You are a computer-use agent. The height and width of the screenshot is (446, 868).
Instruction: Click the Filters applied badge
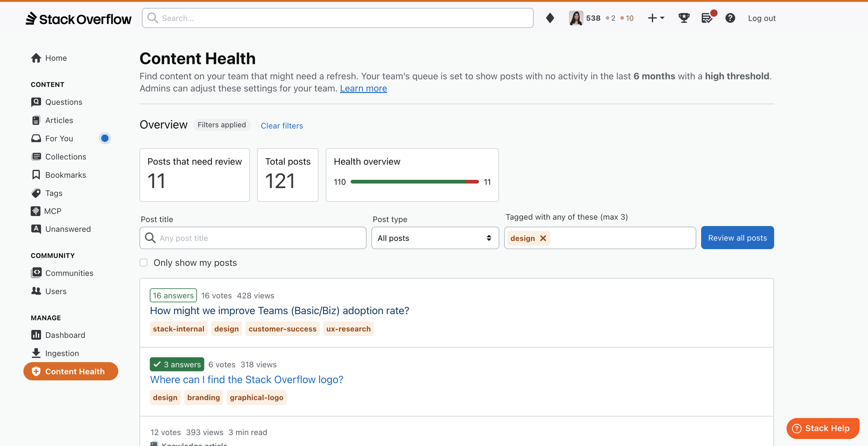tap(222, 125)
